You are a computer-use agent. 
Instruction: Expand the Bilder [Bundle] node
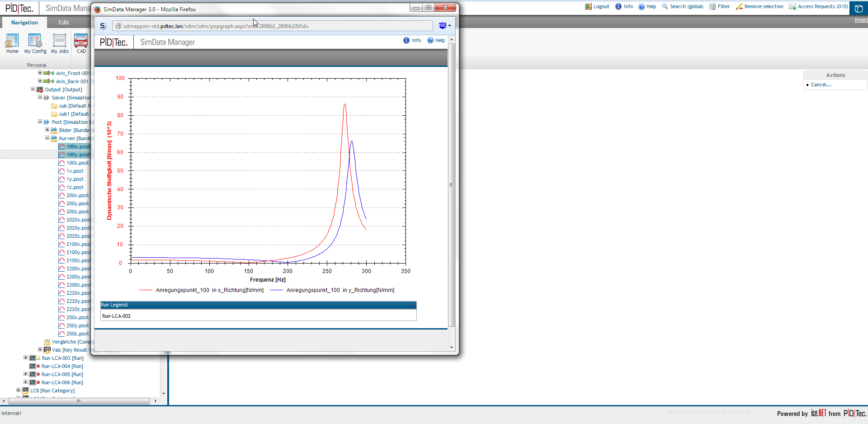[47, 130]
